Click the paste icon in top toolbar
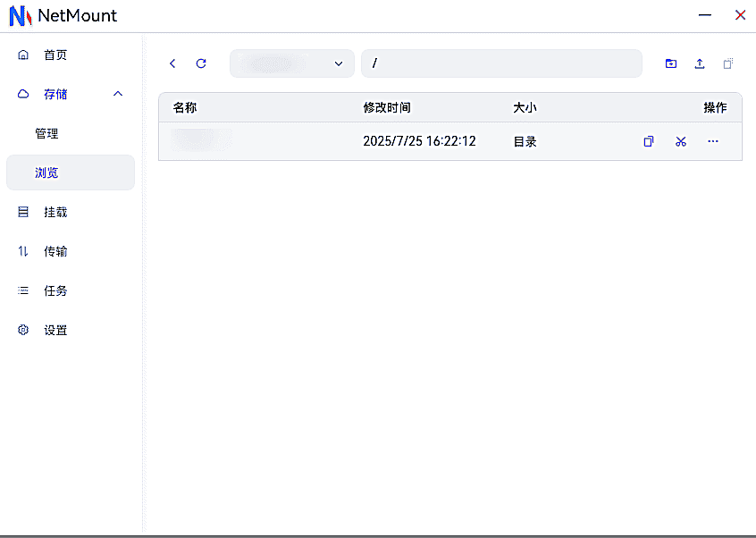 728,63
